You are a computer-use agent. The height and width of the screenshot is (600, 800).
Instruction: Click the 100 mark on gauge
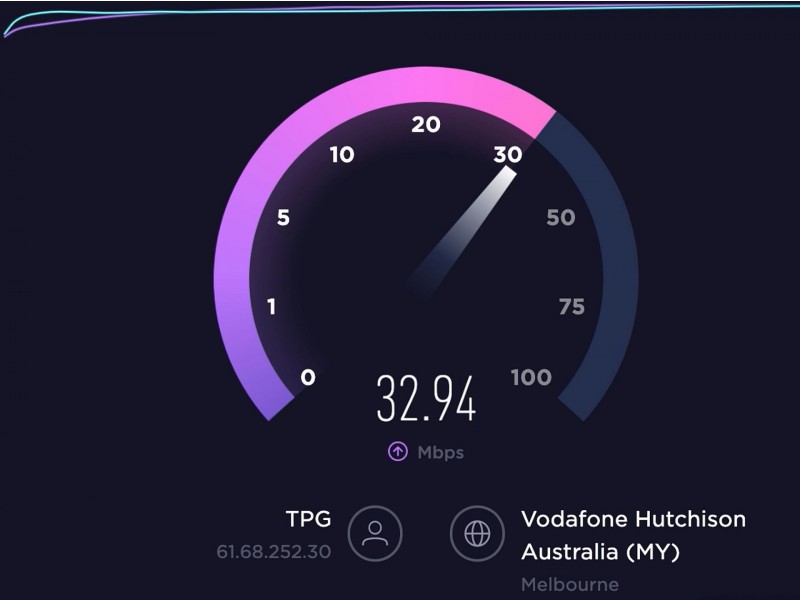531,378
